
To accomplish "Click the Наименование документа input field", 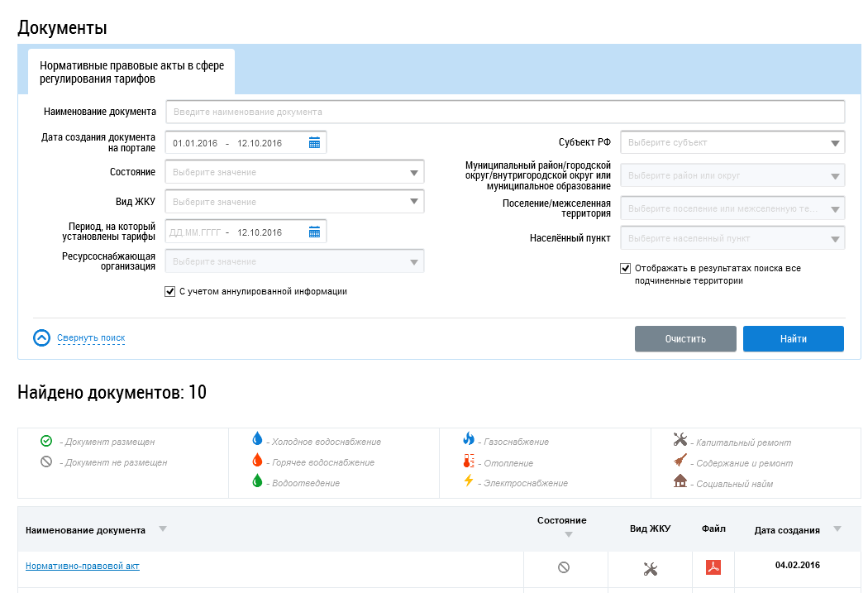I will coord(505,112).
